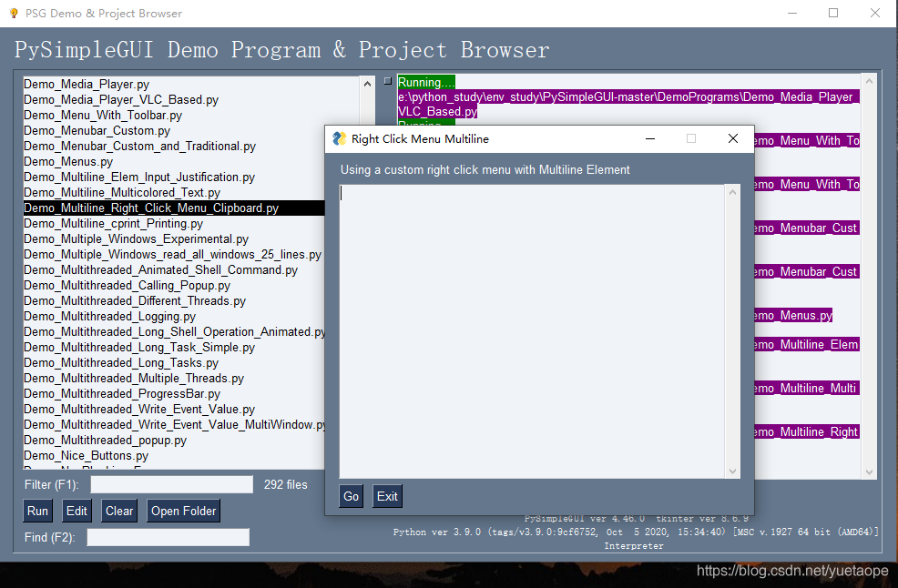
Task: Click the Clear button
Action: 119,511
